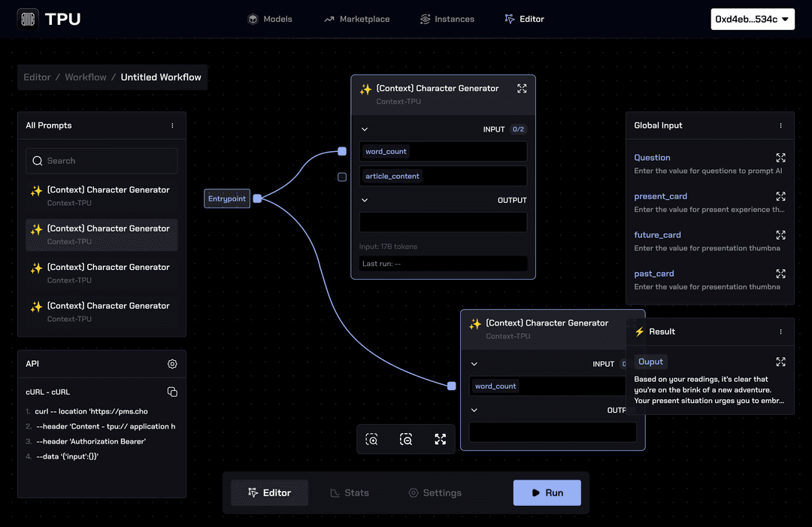Expand the past_card input with its expand icon

tap(781, 274)
